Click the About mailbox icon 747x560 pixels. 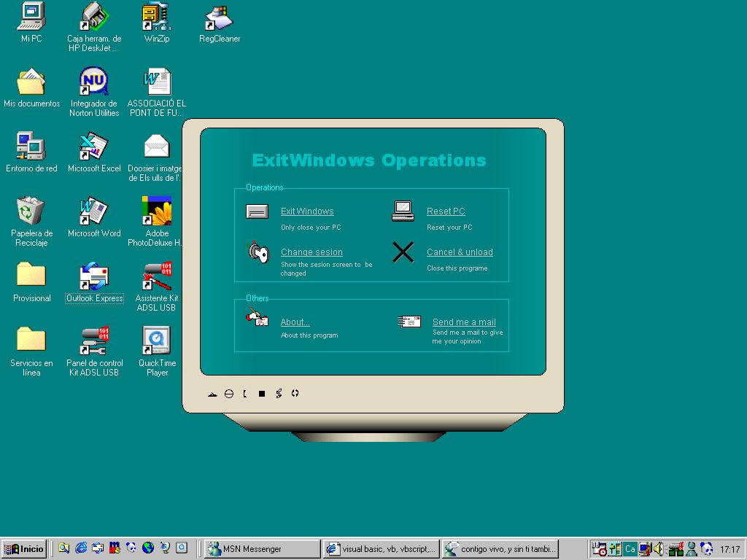click(257, 317)
